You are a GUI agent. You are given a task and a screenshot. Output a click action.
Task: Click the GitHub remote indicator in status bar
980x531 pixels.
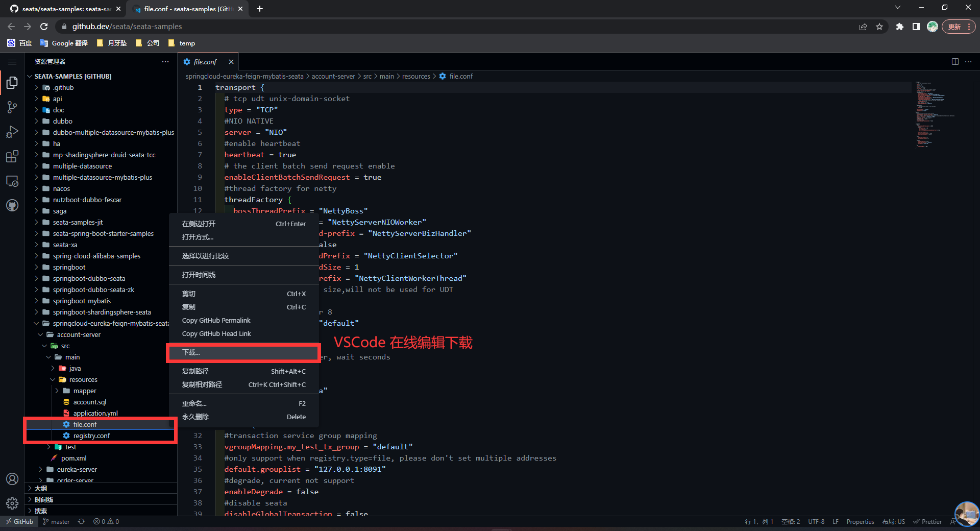19,521
